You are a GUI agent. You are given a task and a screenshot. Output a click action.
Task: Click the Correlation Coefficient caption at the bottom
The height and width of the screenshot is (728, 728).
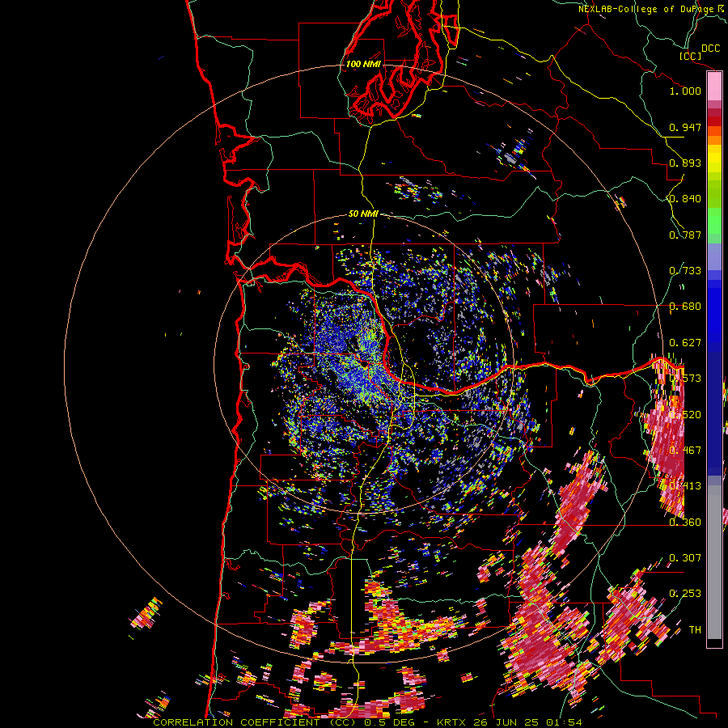click(367, 722)
